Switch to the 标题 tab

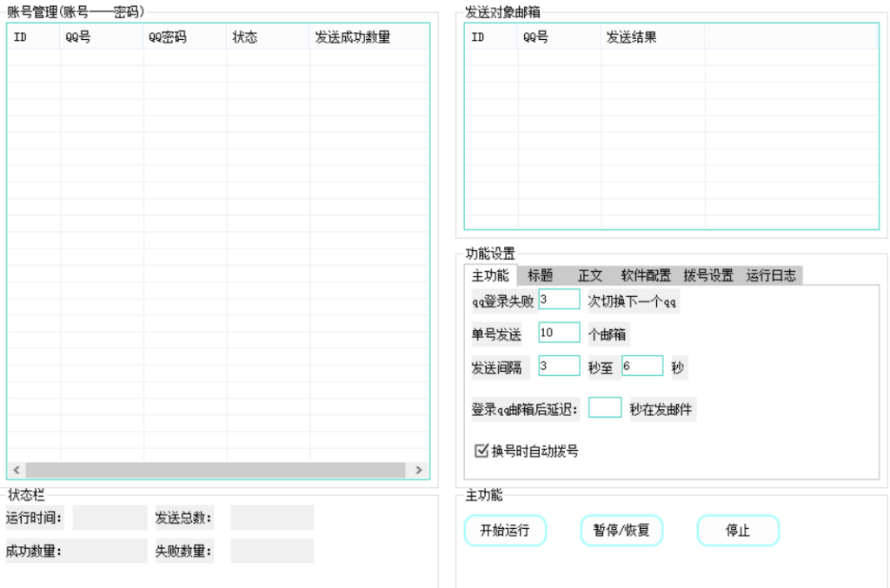(x=540, y=275)
